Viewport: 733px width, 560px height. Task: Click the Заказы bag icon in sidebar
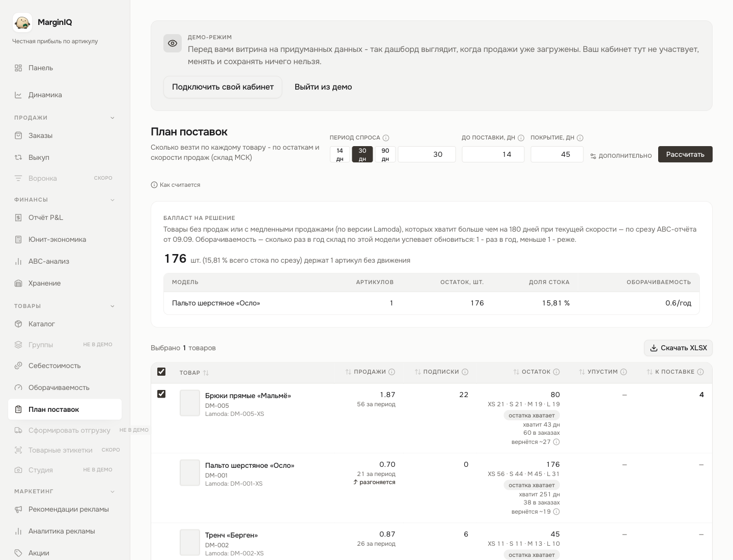(x=18, y=136)
